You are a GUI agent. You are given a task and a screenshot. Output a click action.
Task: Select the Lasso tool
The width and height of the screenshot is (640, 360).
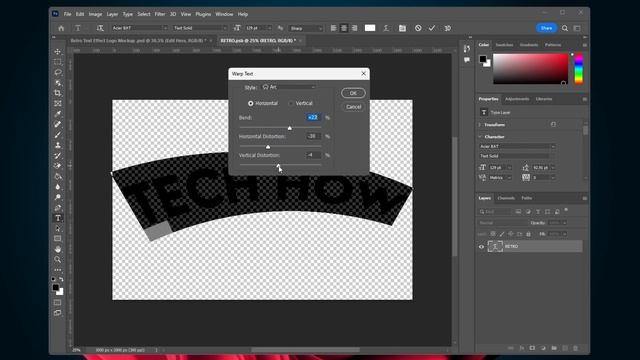(58, 72)
